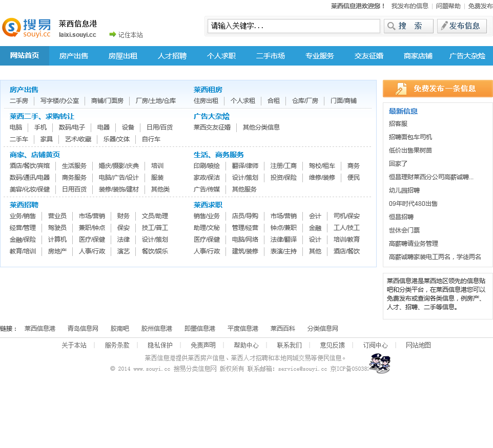Open latest post 09年时代480出售
493x448 pixels.
(x=413, y=204)
